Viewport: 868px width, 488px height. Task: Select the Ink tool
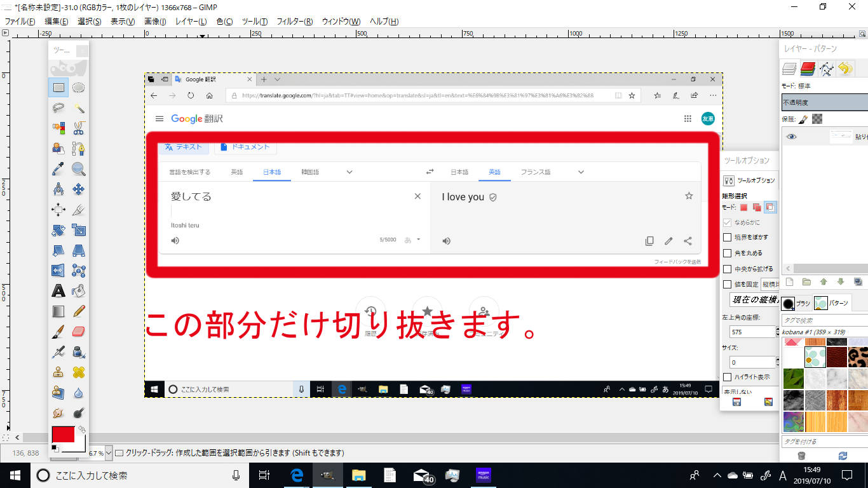click(x=79, y=352)
